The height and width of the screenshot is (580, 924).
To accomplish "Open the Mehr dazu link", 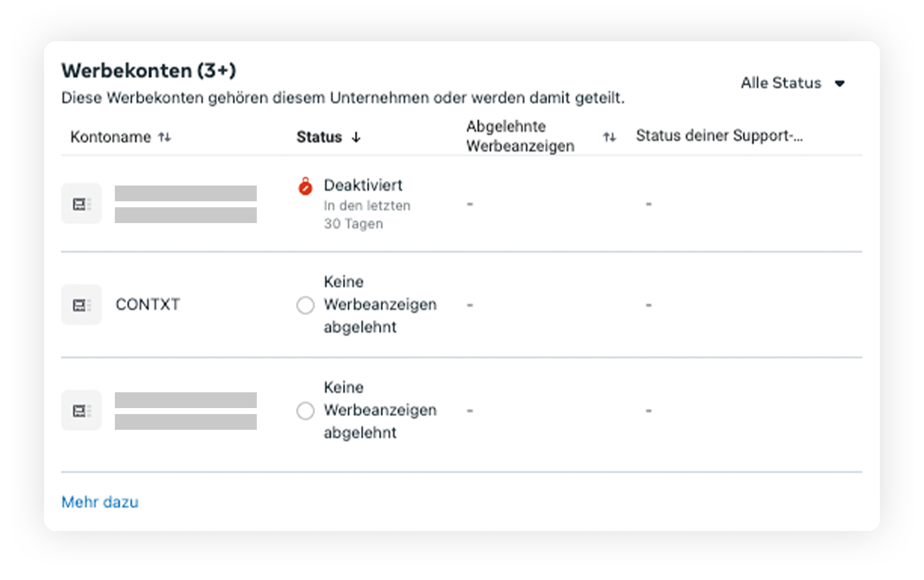I will [x=100, y=502].
